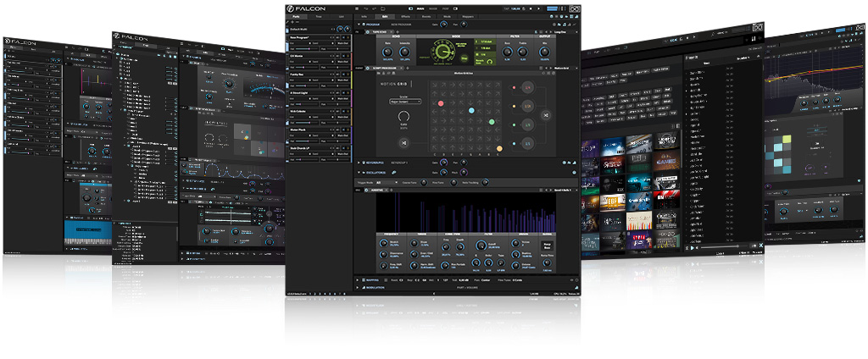Open the Small 4 Bells preset dropdown
The height and width of the screenshot is (359, 868).
(x=565, y=191)
